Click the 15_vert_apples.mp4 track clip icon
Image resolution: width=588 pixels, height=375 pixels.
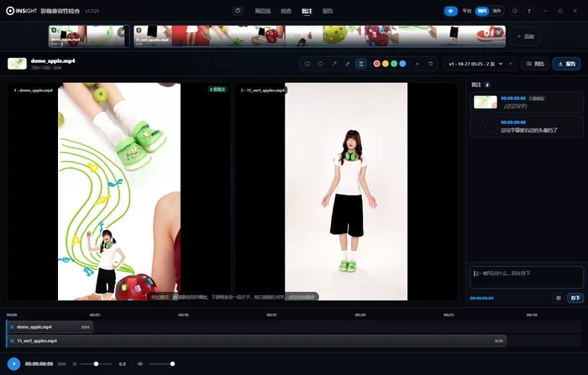(x=13, y=341)
